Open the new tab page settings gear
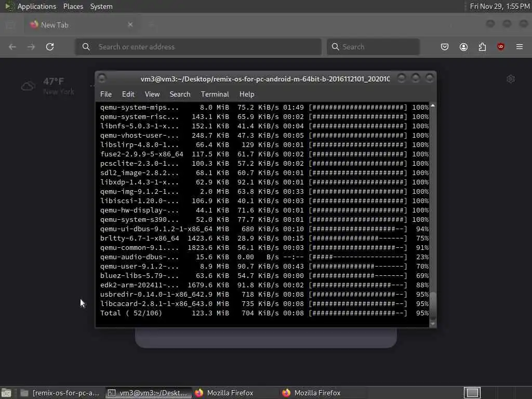 click(x=511, y=79)
